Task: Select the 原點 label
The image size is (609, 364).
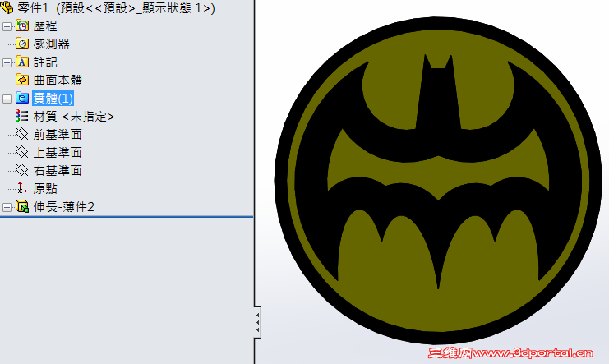Action: click(x=45, y=188)
